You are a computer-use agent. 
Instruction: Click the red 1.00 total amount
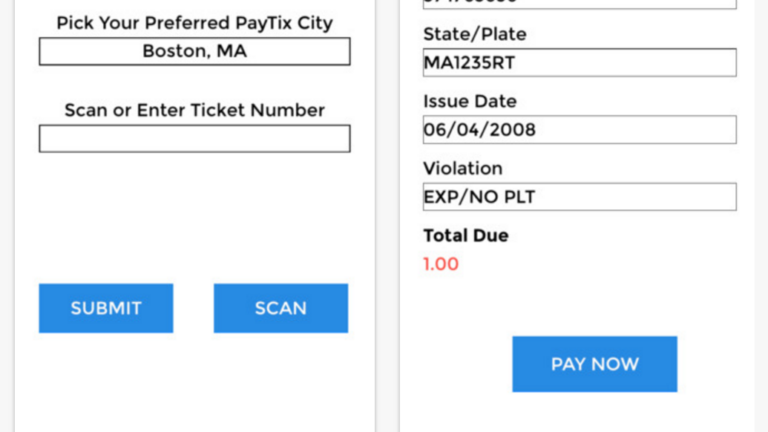[x=441, y=264]
